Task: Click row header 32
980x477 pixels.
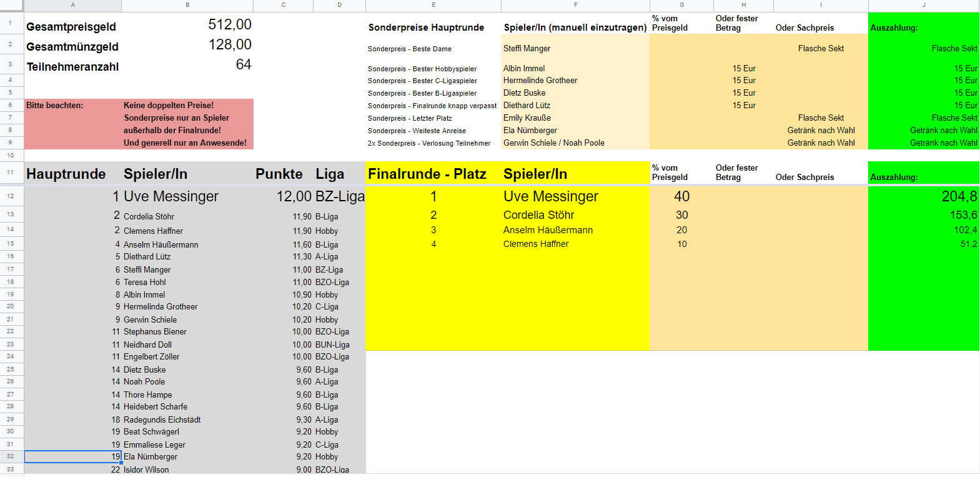Action: 11,456
